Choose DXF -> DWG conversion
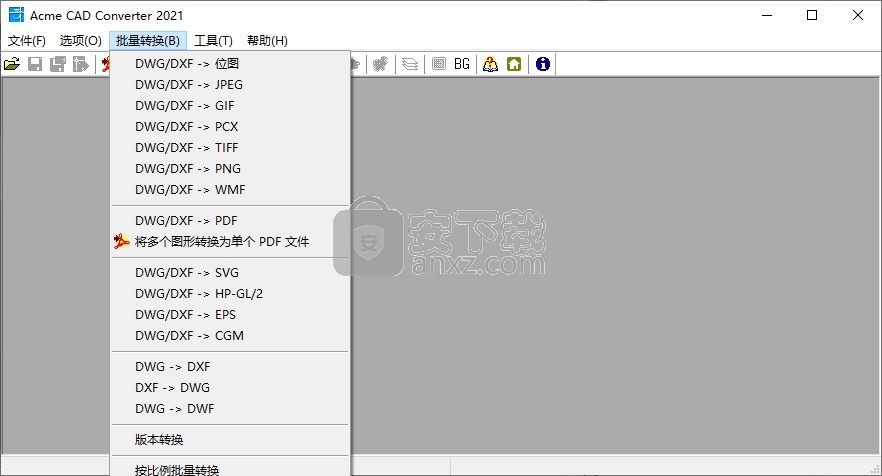The width and height of the screenshot is (882, 476). click(231, 388)
